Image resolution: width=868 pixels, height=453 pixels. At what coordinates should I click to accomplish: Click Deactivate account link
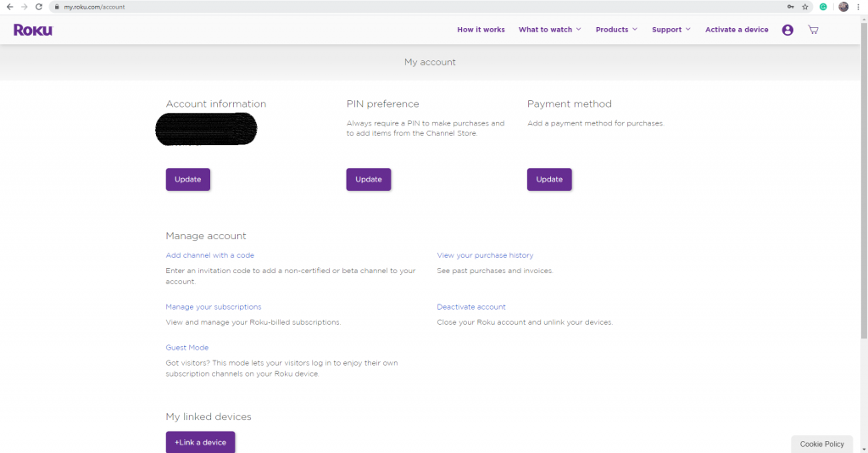pos(471,307)
